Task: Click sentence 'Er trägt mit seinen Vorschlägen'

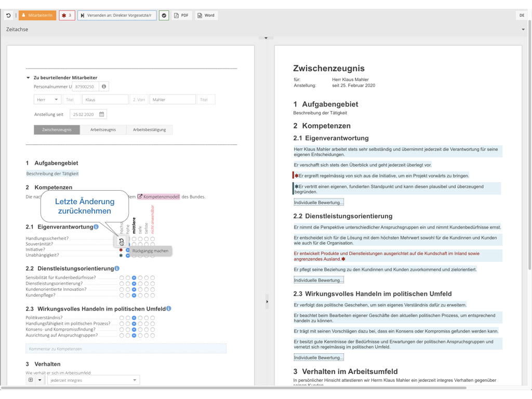Action: tap(396, 331)
